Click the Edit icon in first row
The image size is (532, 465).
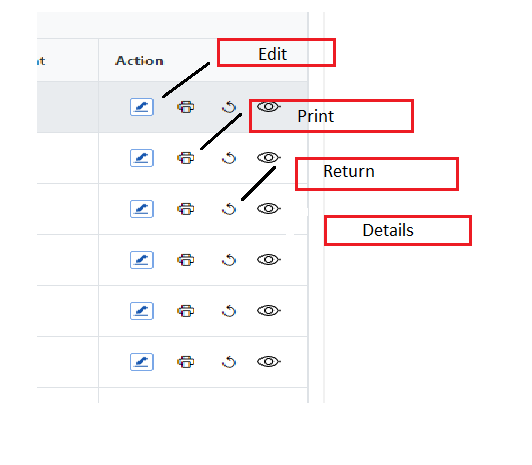tap(142, 107)
